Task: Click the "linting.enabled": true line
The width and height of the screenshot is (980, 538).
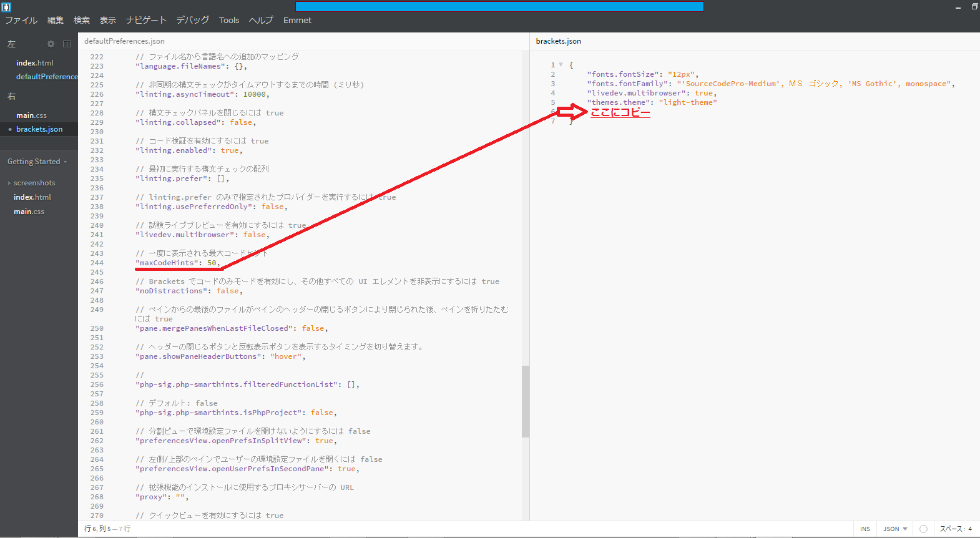Action: click(189, 150)
